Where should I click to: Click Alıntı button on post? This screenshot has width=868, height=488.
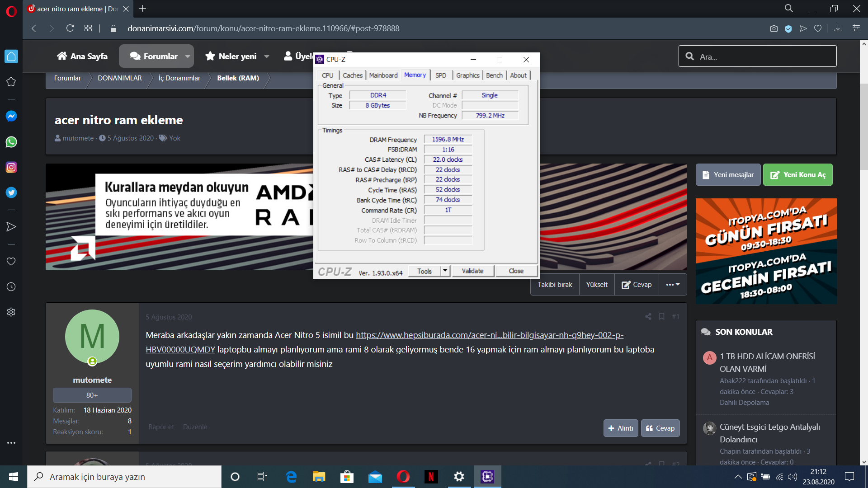click(x=621, y=428)
